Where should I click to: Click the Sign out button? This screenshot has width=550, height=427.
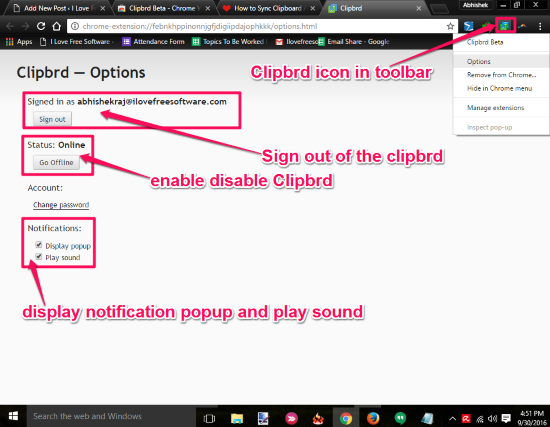pyautogui.click(x=52, y=119)
